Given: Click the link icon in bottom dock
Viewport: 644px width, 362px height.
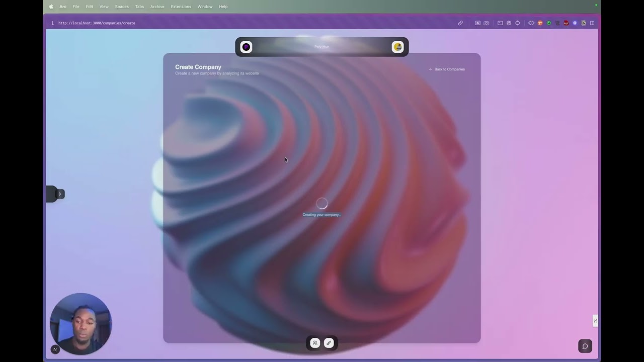Looking at the screenshot, I should 329,343.
